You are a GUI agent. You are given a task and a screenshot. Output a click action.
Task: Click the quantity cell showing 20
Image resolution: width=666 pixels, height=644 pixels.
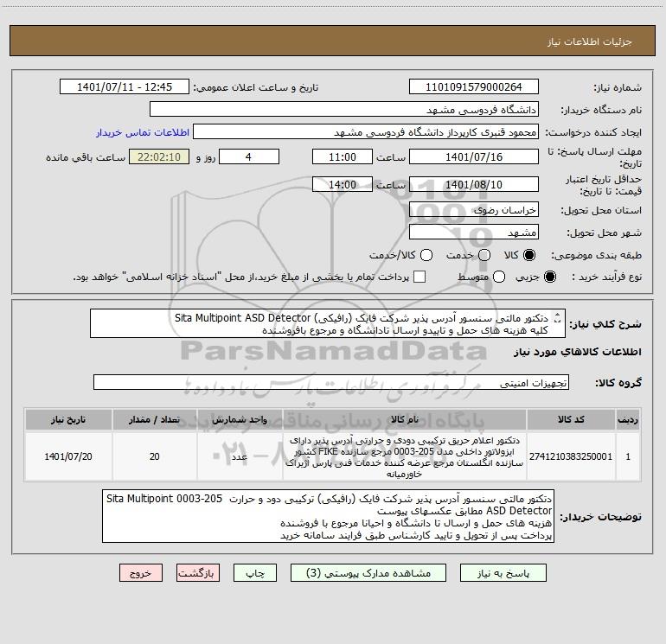pos(155,456)
